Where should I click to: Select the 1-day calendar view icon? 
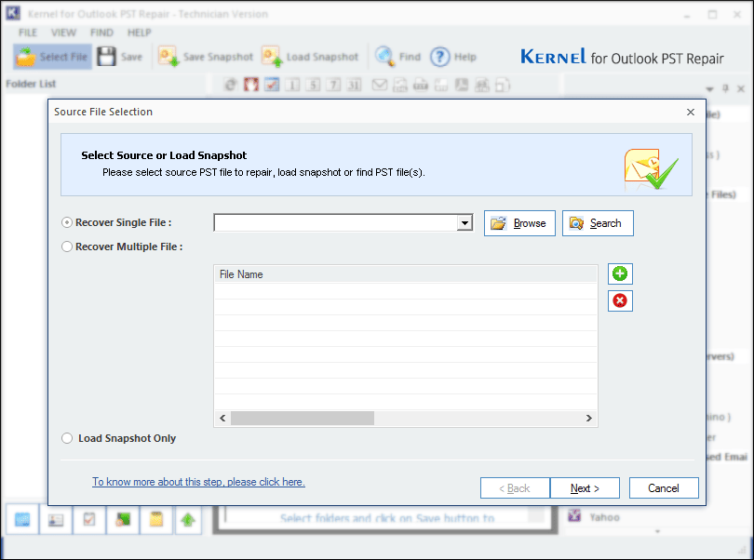[x=292, y=85]
